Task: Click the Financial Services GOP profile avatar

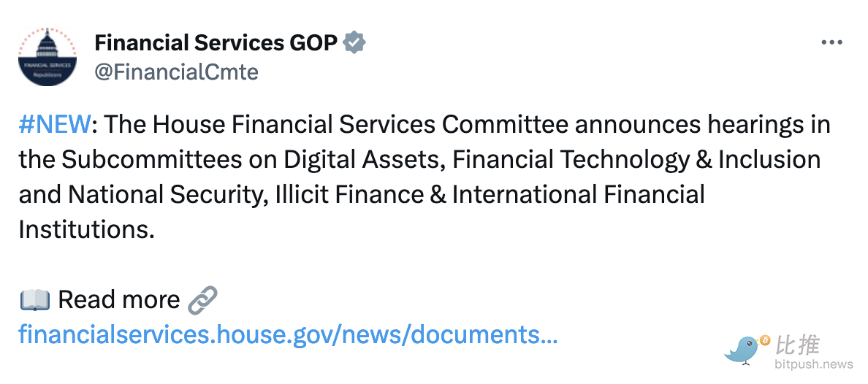Action: point(47,57)
